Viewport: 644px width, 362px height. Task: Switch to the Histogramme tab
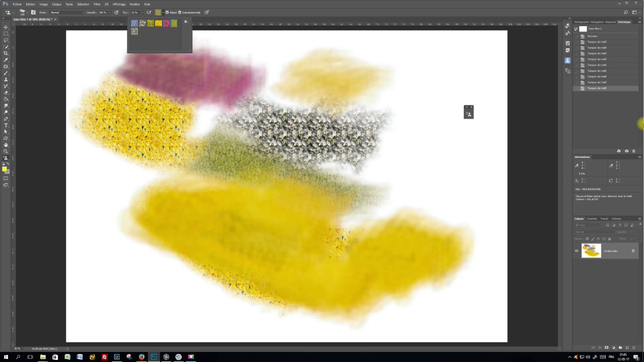(582, 22)
